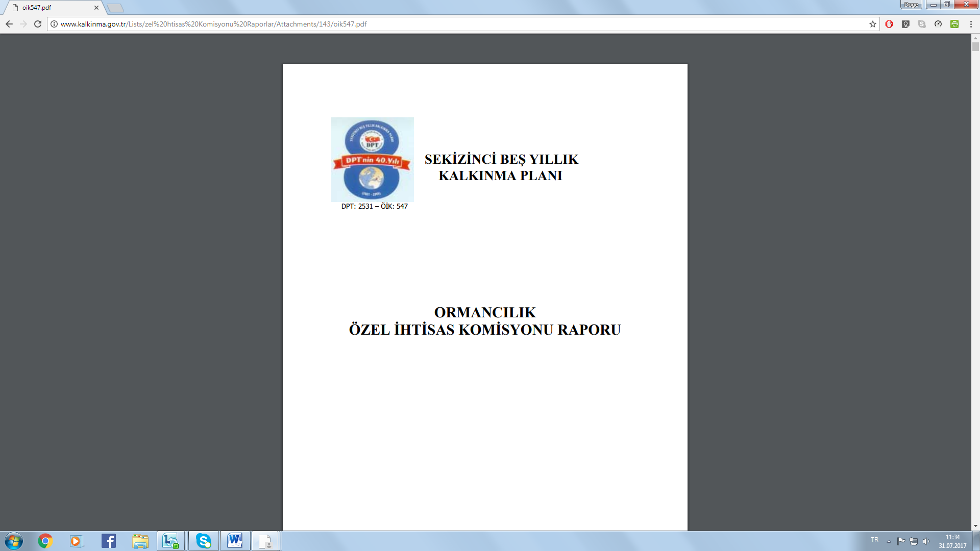Open the speedometer extension icon

coord(938,24)
